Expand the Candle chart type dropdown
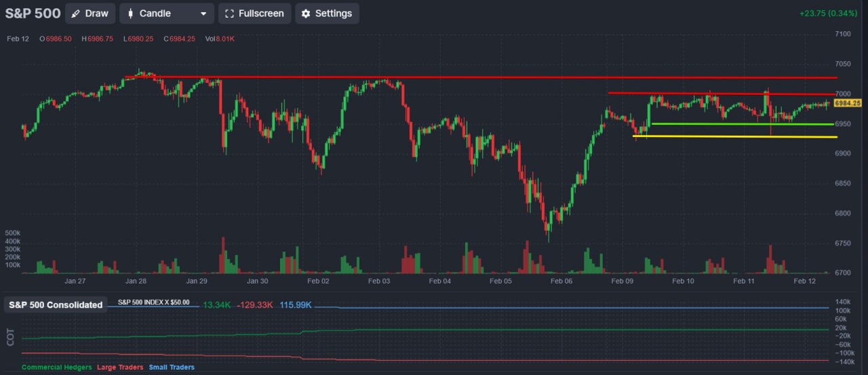The image size is (868, 375). [167, 14]
